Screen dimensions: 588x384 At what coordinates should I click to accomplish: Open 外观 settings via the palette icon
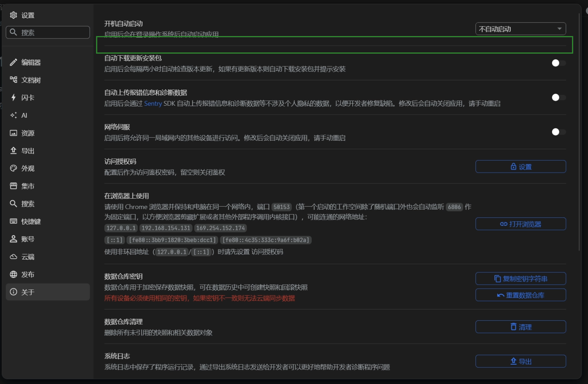pyautogui.click(x=14, y=168)
